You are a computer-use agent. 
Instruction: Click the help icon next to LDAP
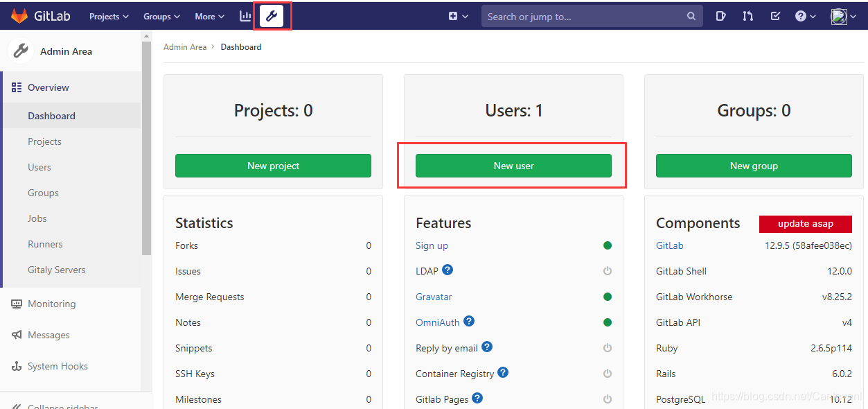coord(448,270)
